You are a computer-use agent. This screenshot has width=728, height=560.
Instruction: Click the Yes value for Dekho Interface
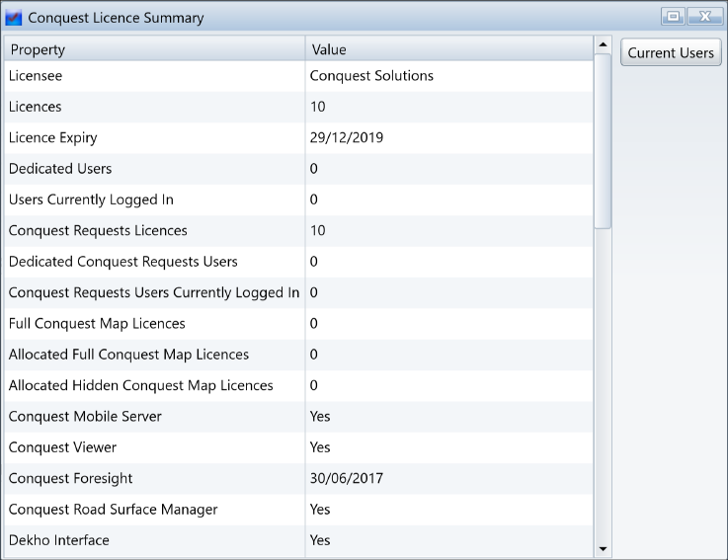point(320,540)
